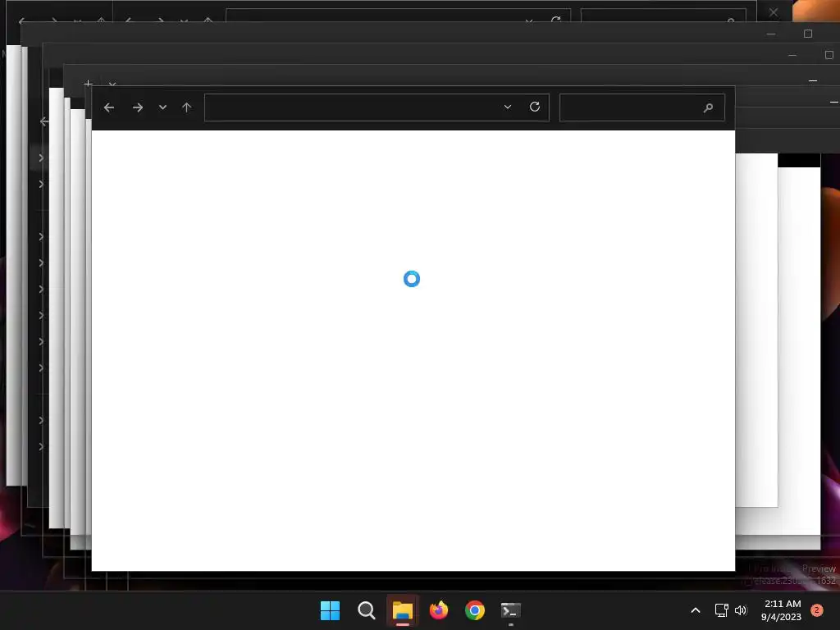This screenshot has height=630, width=840.
Task: Show hidden system tray icons
Action: [x=696, y=610]
